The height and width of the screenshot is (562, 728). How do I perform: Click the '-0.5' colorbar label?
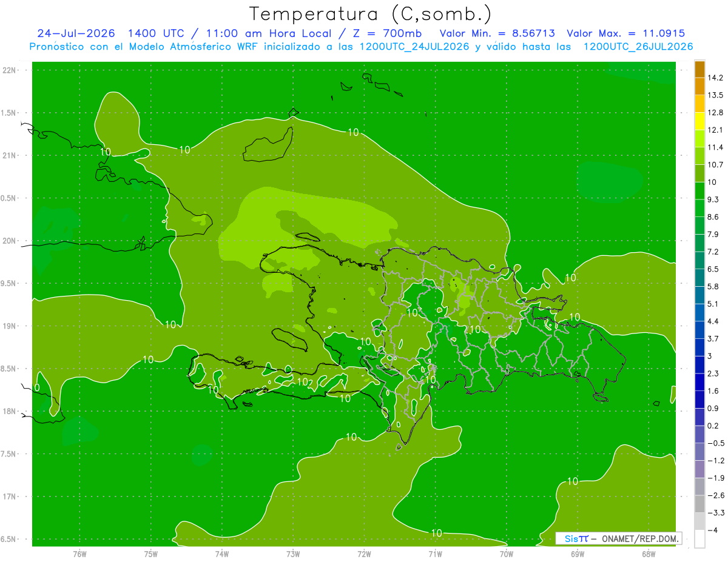(715, 443)
